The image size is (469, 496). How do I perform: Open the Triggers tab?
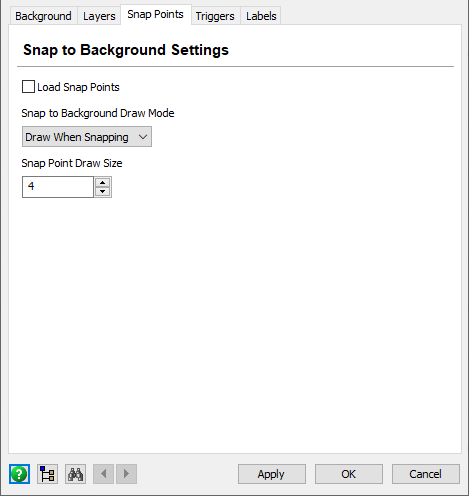[x=215, y=16]
